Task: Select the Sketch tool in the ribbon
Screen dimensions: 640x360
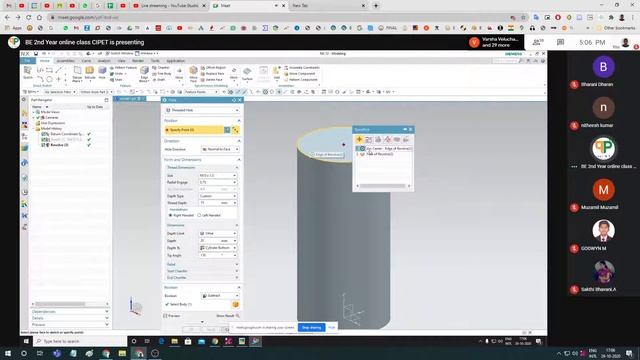Action: 28,73
